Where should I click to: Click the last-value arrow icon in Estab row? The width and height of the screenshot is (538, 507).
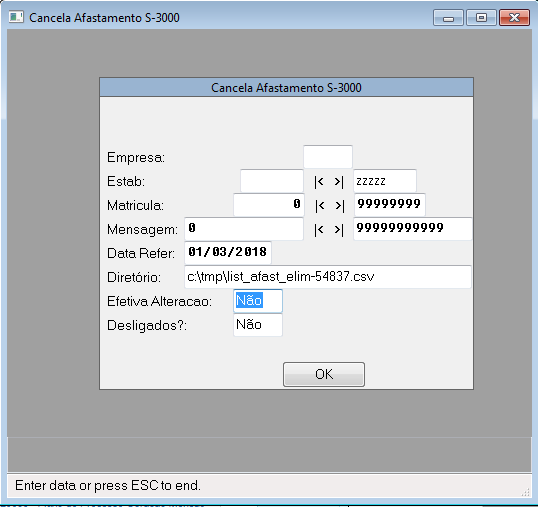[x=339, y=181]
